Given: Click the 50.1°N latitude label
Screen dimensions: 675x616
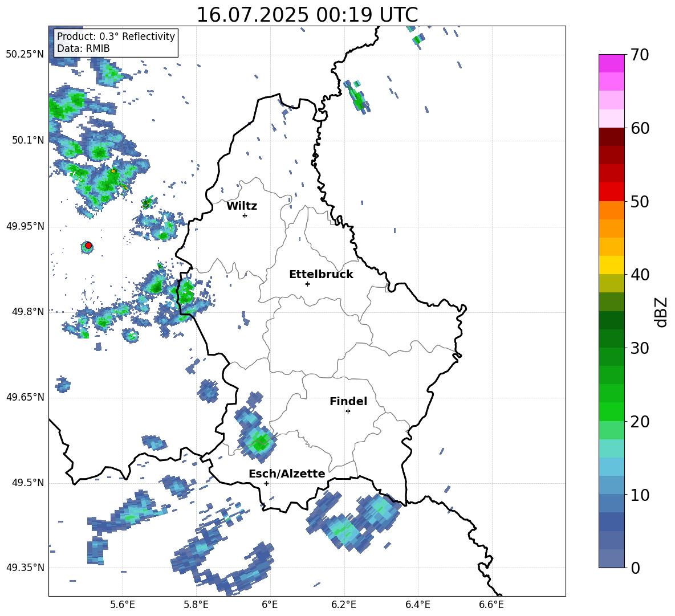Looking at the screenshot, I should (28, 140).
